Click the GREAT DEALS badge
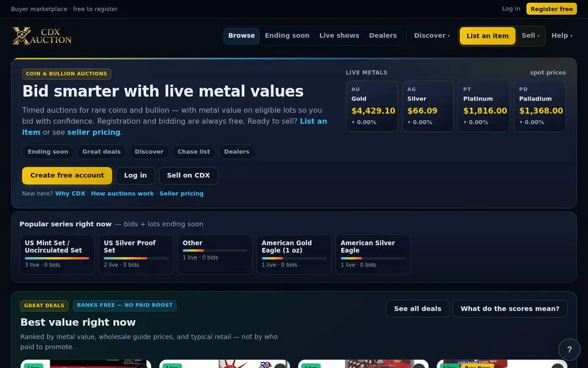Viewport: 588px width, 368px height. [x=44, y=305]
